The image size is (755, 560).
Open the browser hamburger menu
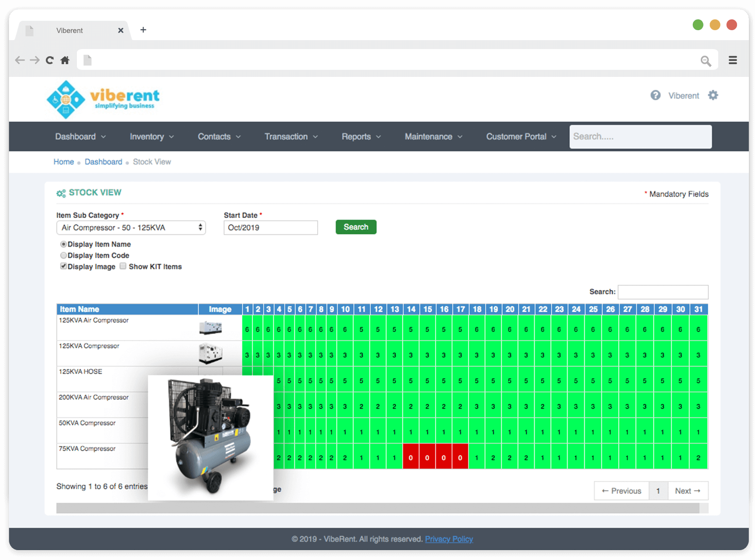(732, 60)
